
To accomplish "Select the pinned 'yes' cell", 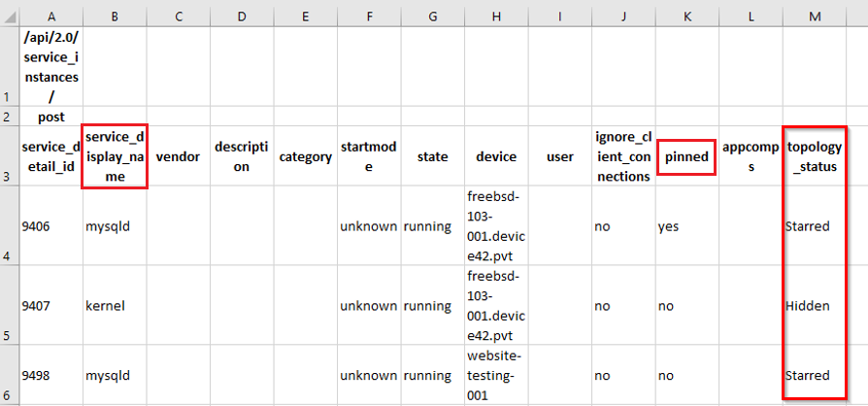I will tap(686, 226).
